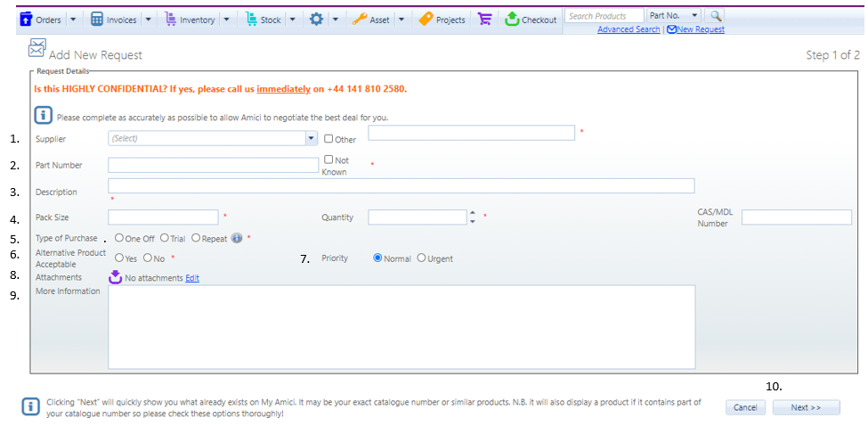Click the info icon beside Repeat option
The image size is (868, 426).
point(237,238)
